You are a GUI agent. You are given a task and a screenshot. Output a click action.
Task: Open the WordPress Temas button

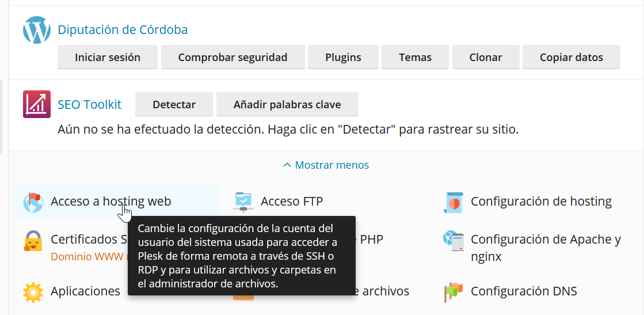point(415,58)
